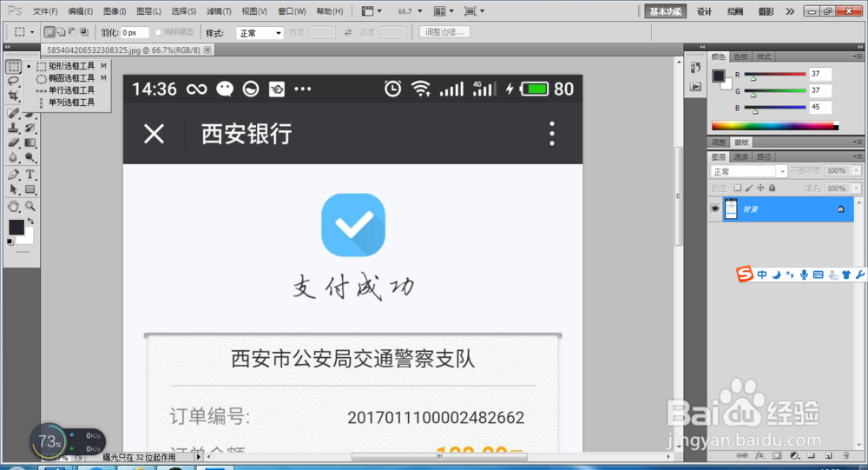Open the Actions panel play icon
This screenshot has height=470, width=868.
tap(695, 87)
